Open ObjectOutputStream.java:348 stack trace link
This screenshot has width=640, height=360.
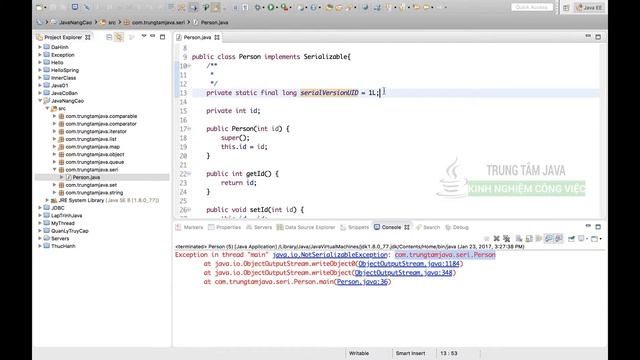tap(403, 273)
